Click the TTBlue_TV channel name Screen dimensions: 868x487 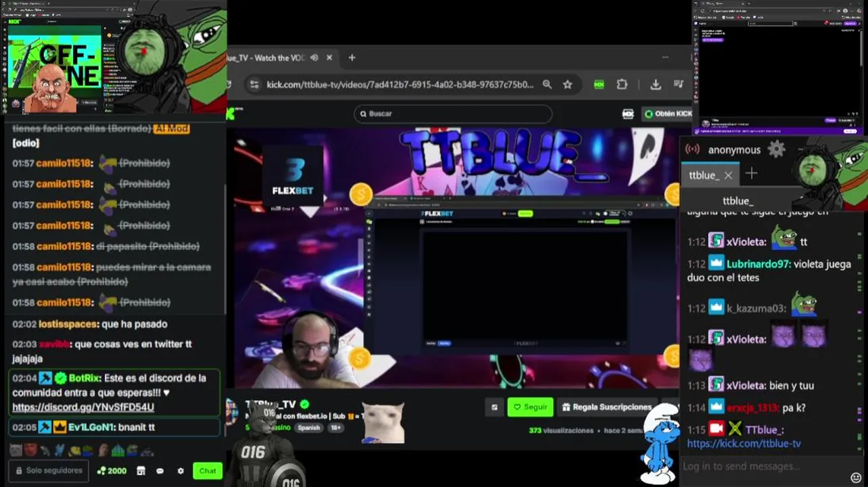270,404
